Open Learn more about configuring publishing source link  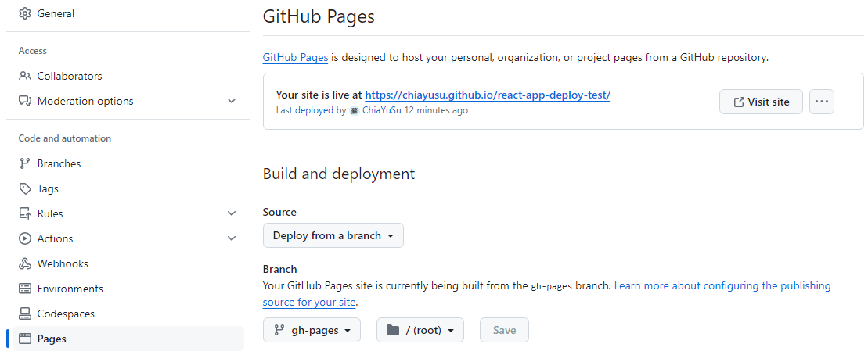click(x=722, y=286)
